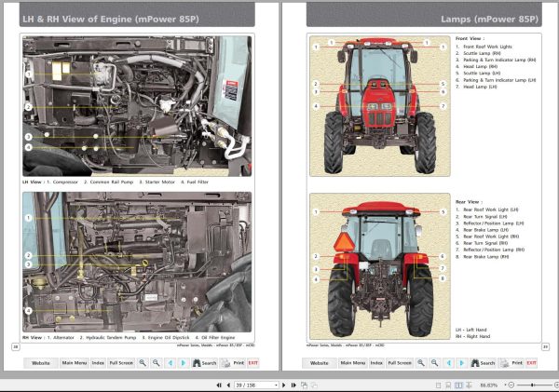This screenshot has height=392, width=559.
Task: Click first magnifier zoom icon on left page
Action: [x=143, y=363]
